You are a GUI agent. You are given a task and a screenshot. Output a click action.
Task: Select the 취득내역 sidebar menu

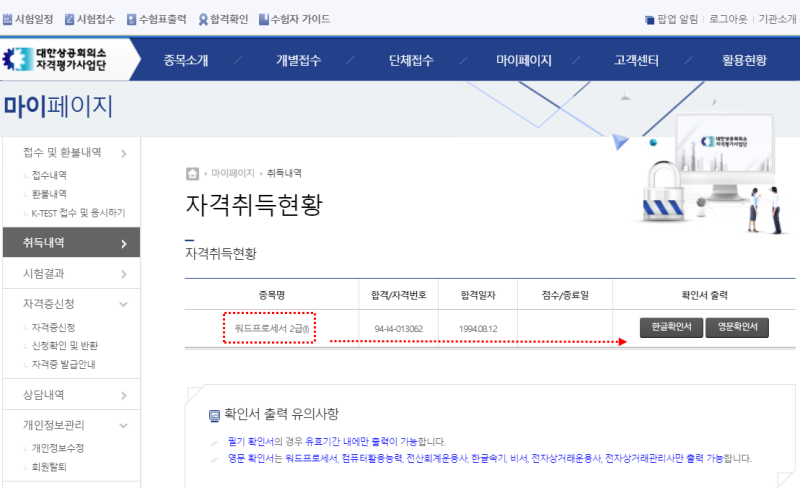(71, 242)
